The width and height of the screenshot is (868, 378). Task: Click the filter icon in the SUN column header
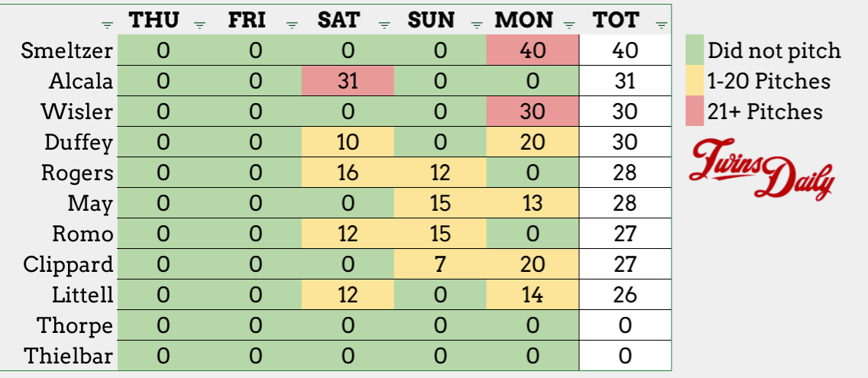(478, 24)
